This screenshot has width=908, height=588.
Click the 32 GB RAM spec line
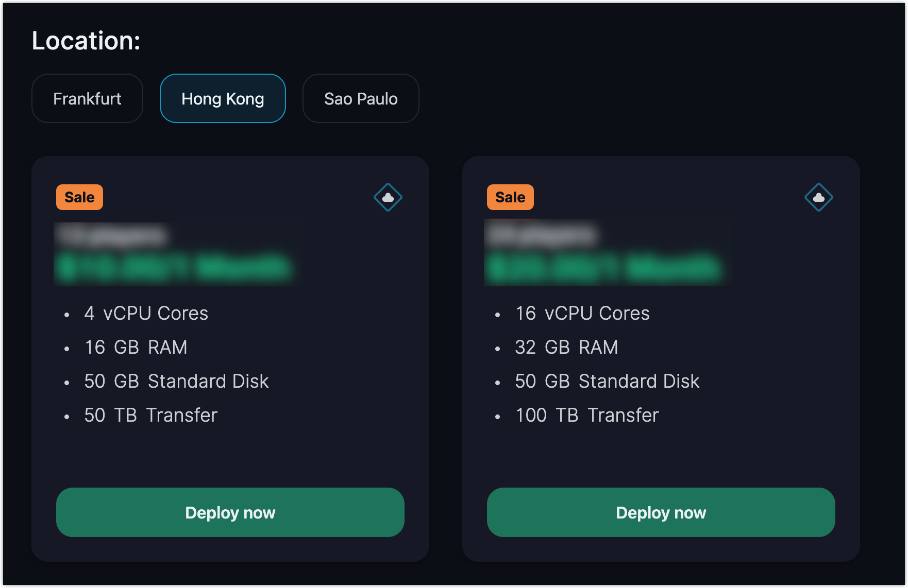coord(566,347)
